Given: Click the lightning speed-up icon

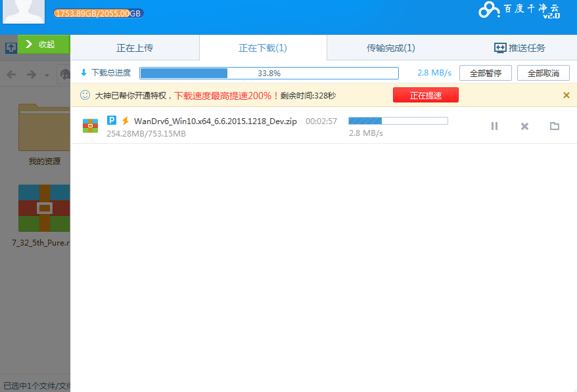Looking at the screenshot, I should pos(126,121).
